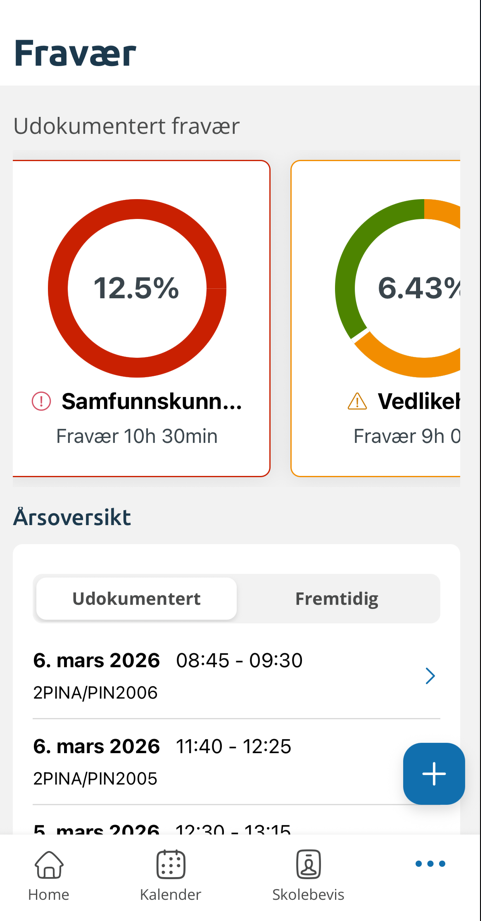
Task: Open the Samfunnskunn absence card
Action: coord(142,318)
